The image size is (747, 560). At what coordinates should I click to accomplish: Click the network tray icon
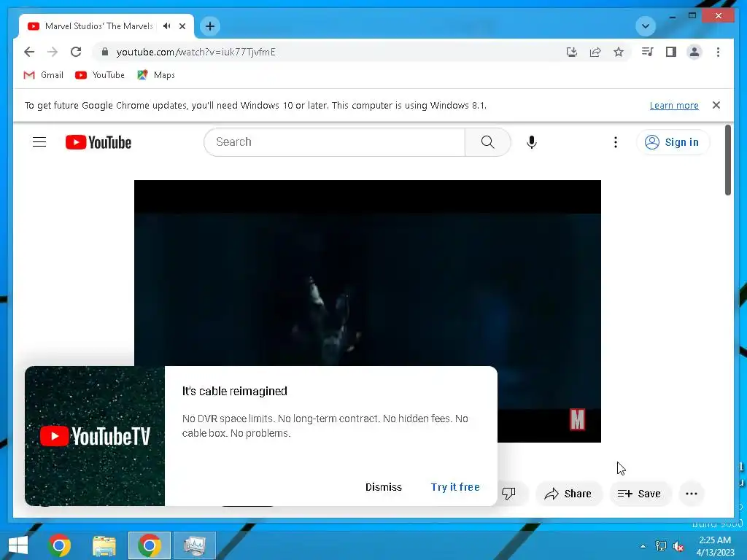point(661,546)
